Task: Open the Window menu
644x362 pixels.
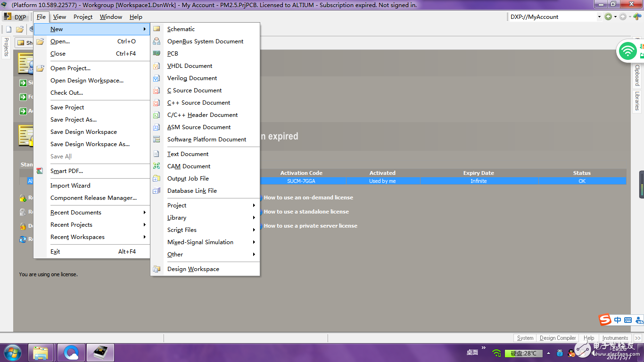Action: pos(111,16)
